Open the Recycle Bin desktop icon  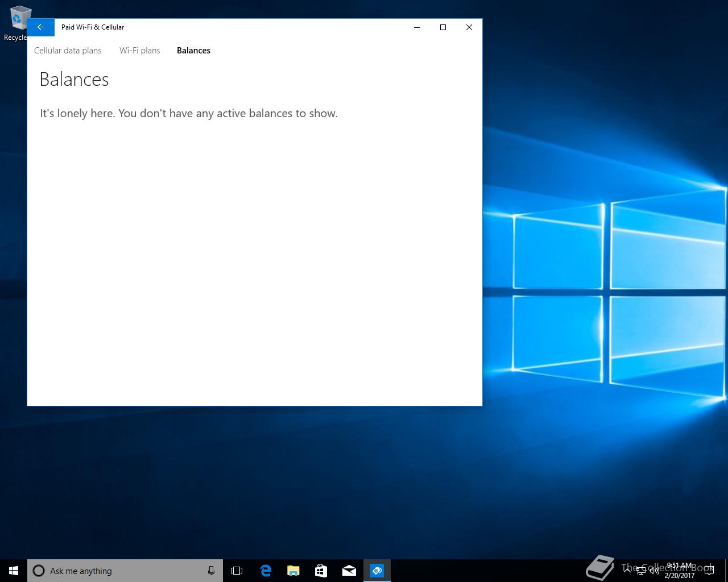(19, 23)
